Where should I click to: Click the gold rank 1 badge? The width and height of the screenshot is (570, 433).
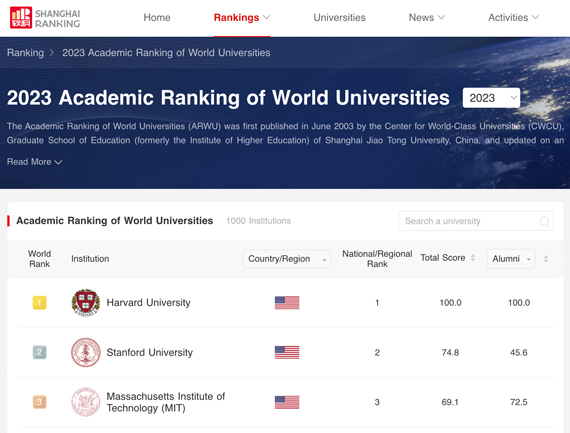click(x=39, y=302)
